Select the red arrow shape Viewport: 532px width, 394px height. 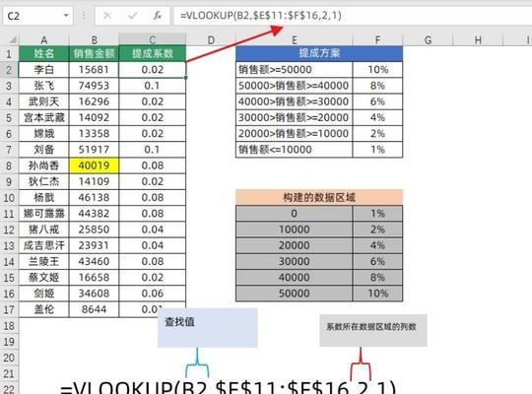click(234, 44)
